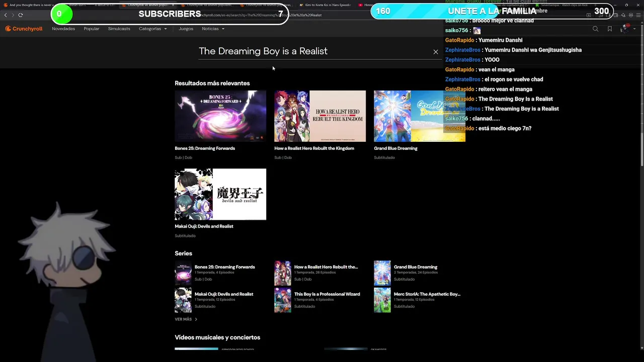Select How a Realist Hero Rebuilt the... in Series list
The width and height of the screenshot is (644, 362).
tap(326, 267)
